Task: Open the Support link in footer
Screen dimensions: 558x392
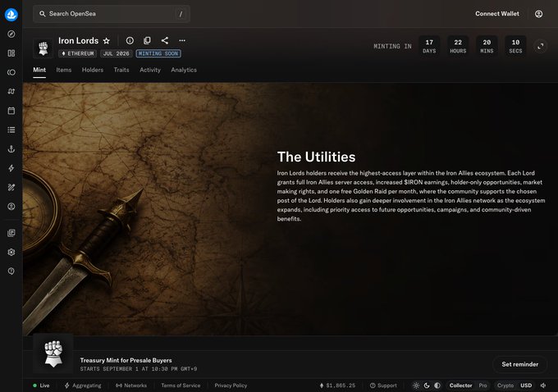Action: (x=383, y=385)
